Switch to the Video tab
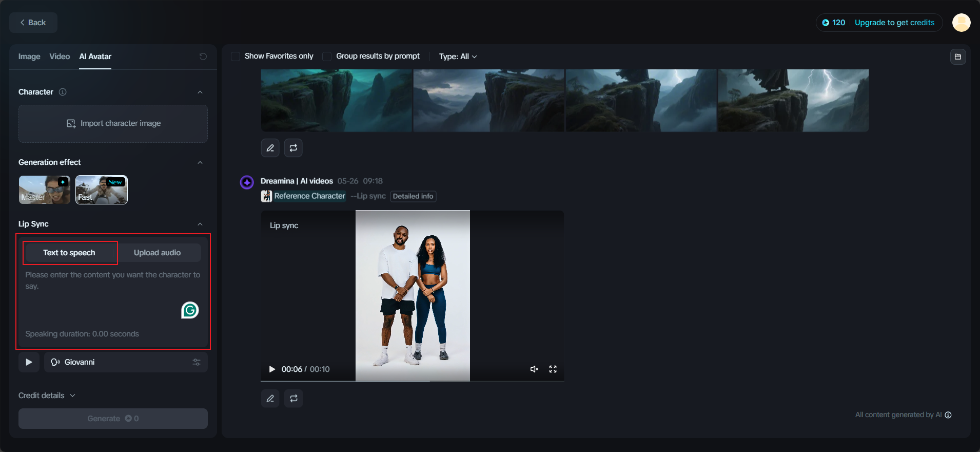This screenshot has width=980, height=452. [x=60, y=56]
